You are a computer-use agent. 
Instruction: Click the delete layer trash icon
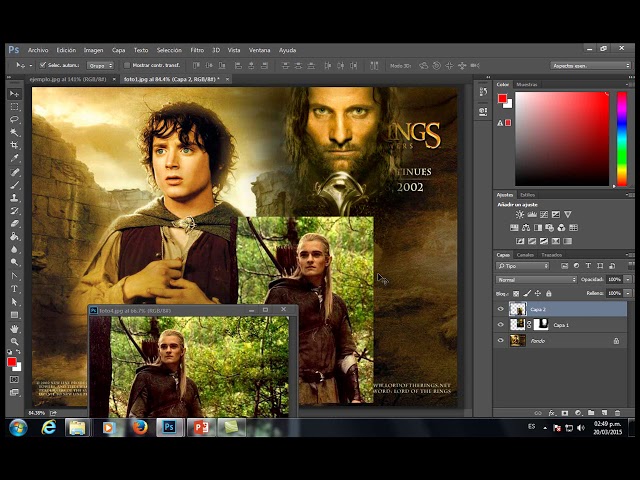click(617, 413)
